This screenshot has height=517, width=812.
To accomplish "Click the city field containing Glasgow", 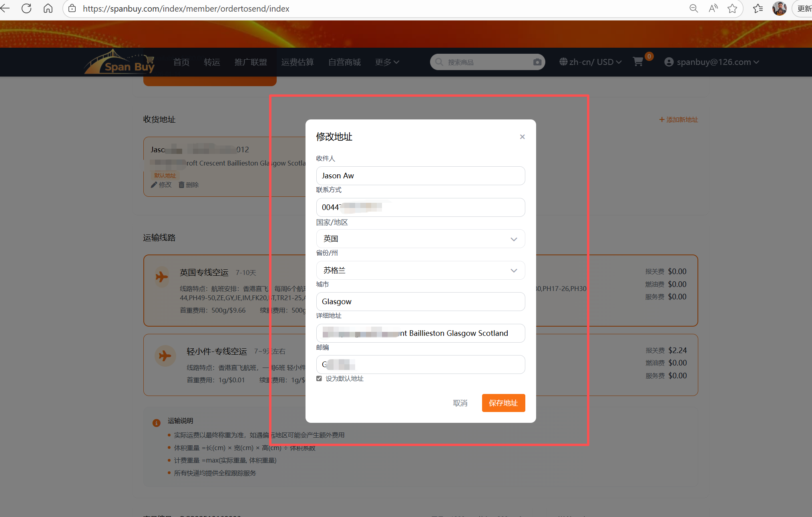I will point(420,302).
